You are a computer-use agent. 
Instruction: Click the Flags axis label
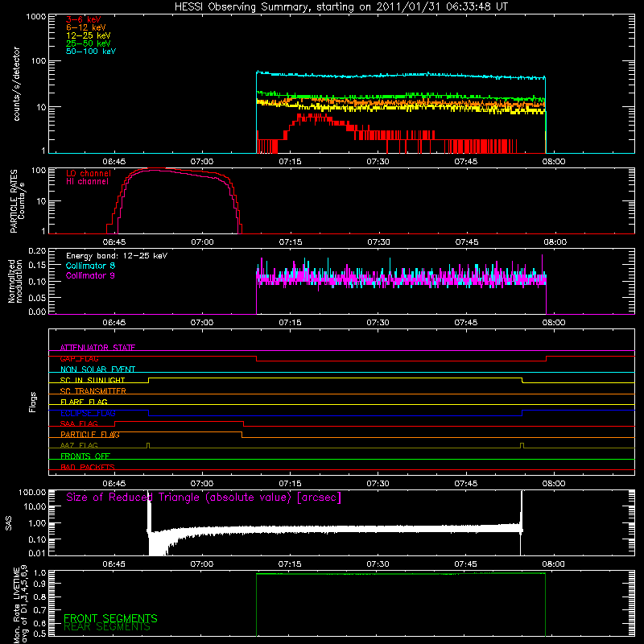point(33,402)
